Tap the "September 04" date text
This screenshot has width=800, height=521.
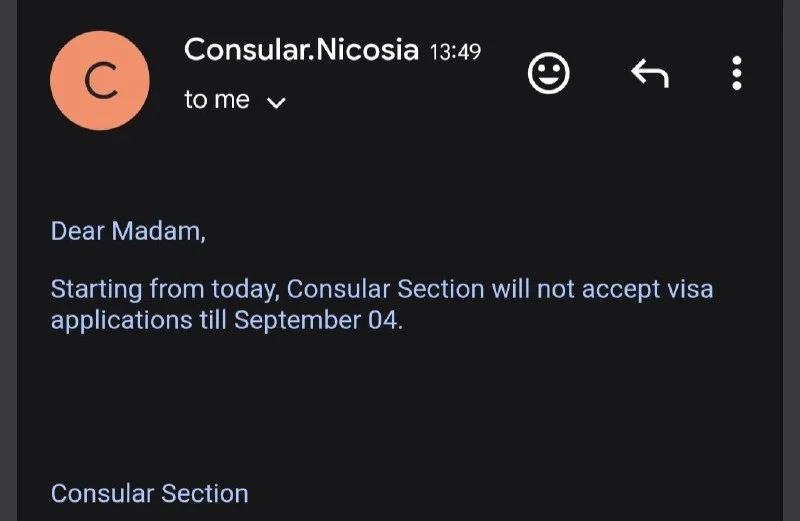[316, 320]
